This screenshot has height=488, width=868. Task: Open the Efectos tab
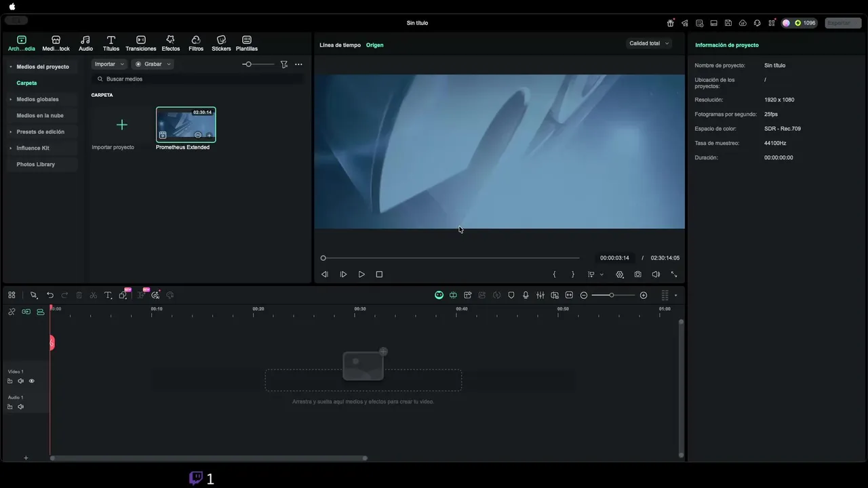pyautogui.click(x=170, y=44)
